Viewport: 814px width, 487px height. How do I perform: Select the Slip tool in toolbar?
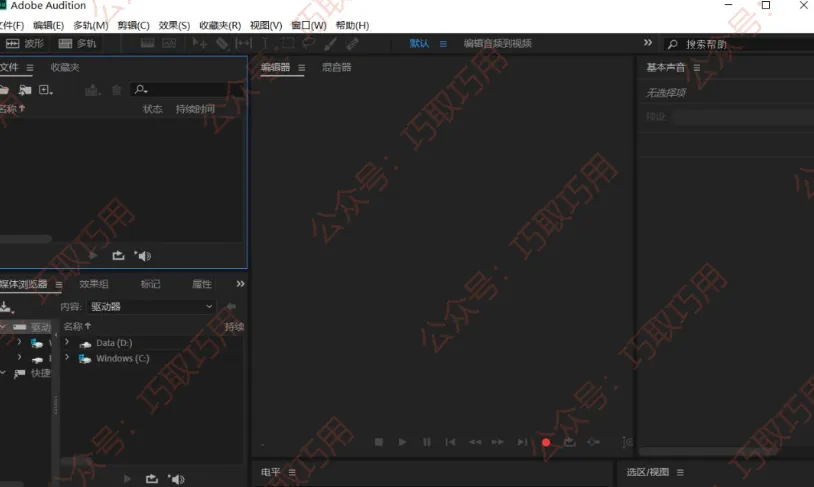(243, 43)
